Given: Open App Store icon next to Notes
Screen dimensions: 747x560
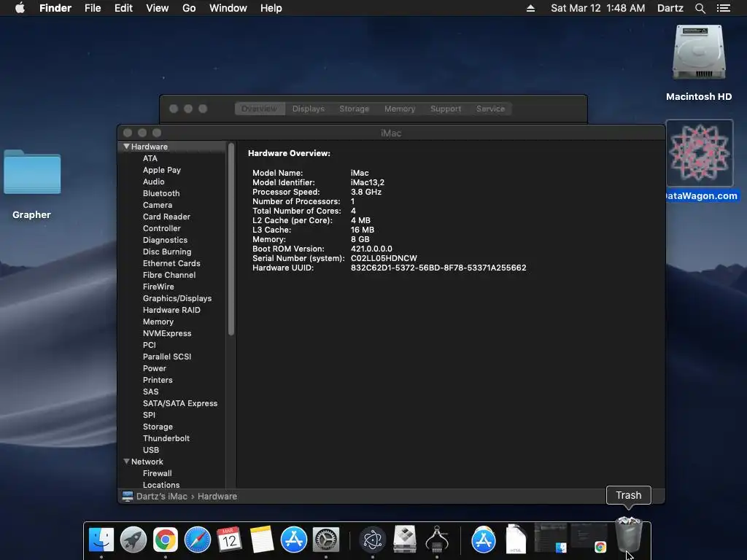Looking at the screenshot, I should pyautogui.click(x=293, y=540).
